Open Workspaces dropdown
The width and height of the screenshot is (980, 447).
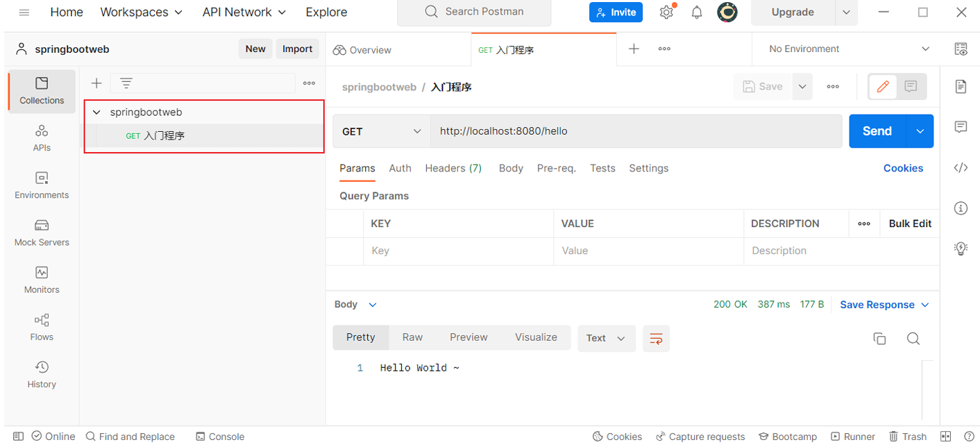coord(142,12)
